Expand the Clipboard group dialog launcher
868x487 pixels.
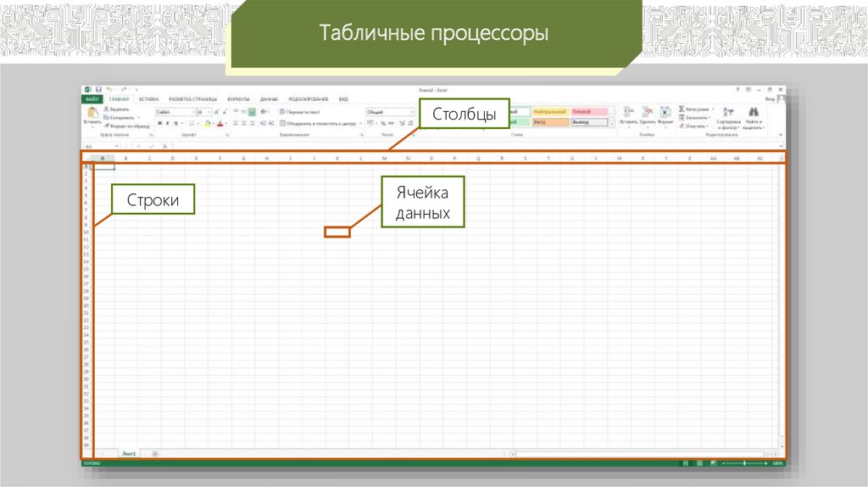click(151, 135)
